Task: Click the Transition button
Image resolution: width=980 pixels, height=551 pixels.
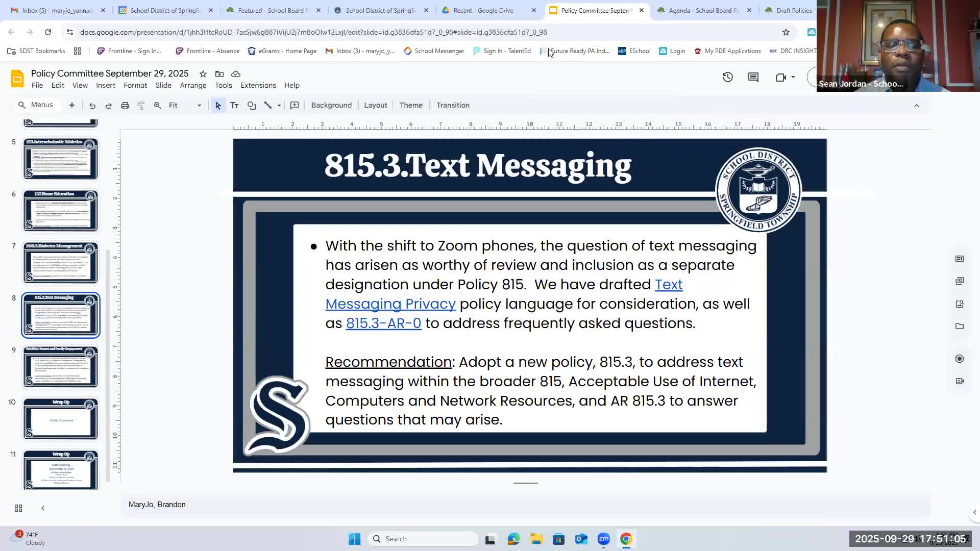Action: 453,105
